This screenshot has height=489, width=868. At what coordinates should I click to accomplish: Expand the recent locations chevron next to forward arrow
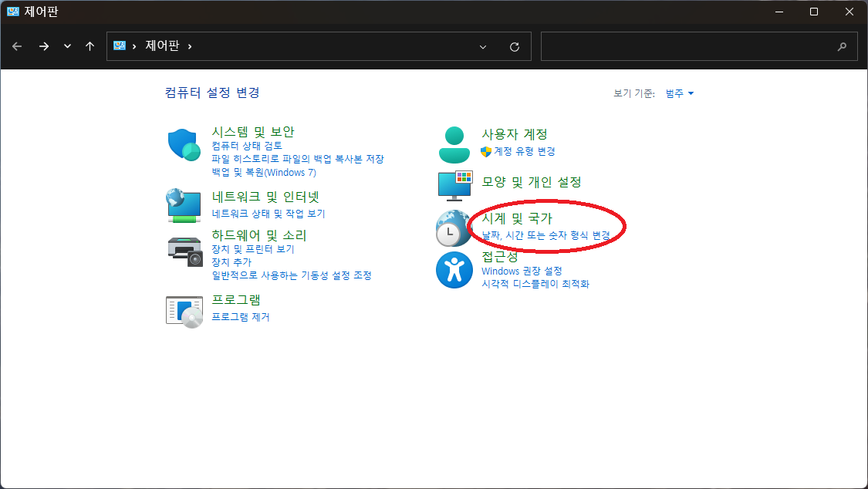click(67, 46)
